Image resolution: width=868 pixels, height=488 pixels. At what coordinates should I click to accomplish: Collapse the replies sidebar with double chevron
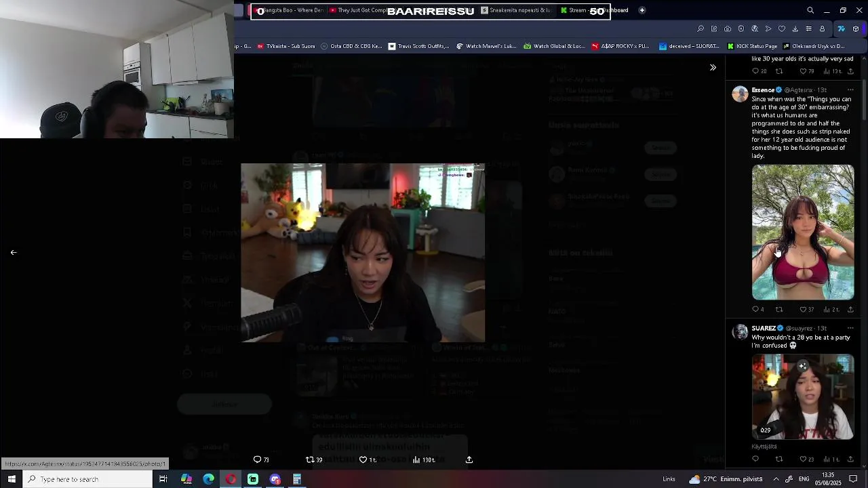[713, 67]
